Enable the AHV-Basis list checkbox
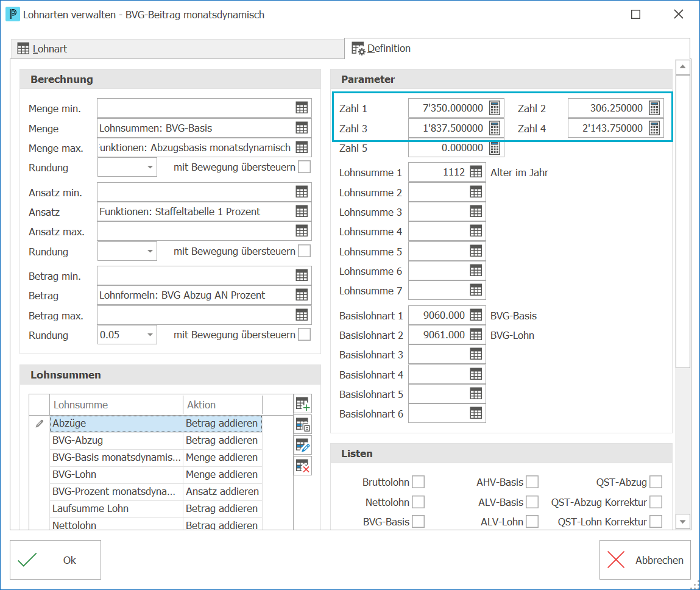Screen dimensions: 700x590 532,482
